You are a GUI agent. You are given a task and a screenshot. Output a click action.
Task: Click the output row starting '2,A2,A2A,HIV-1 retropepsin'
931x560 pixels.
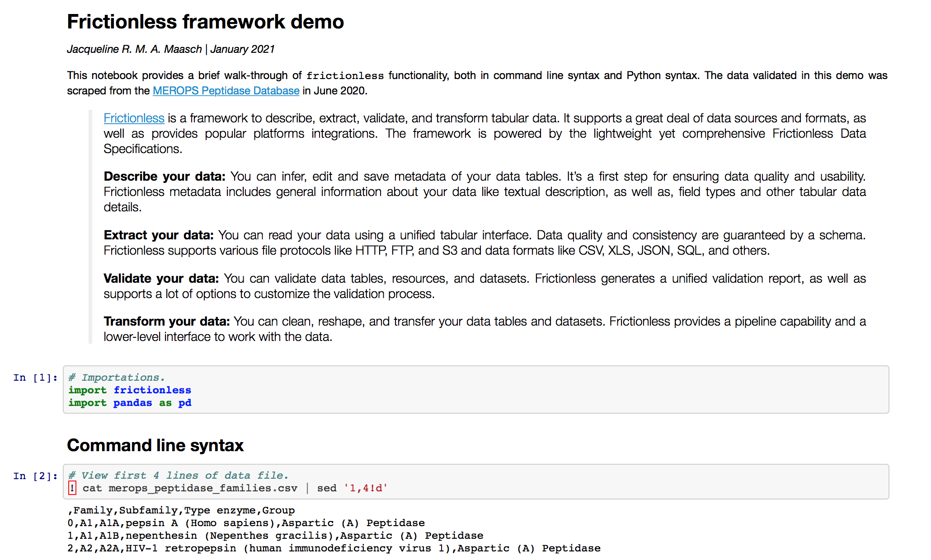click(334, 548)
